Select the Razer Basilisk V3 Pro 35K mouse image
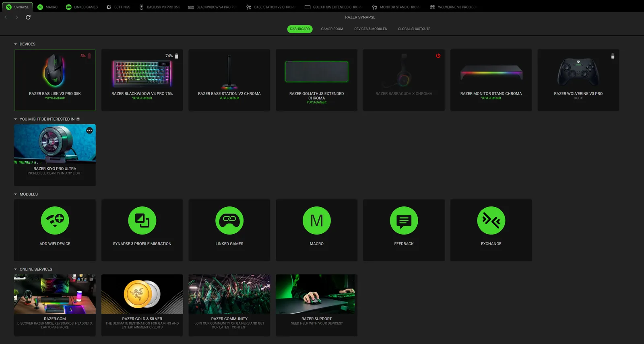Screen dimensions: 644x344 point(55,70)
